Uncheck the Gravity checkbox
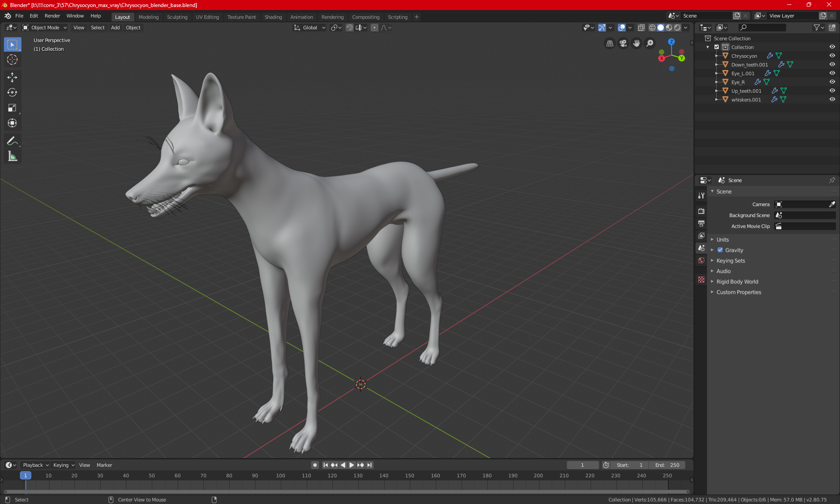 coord(720,250)
